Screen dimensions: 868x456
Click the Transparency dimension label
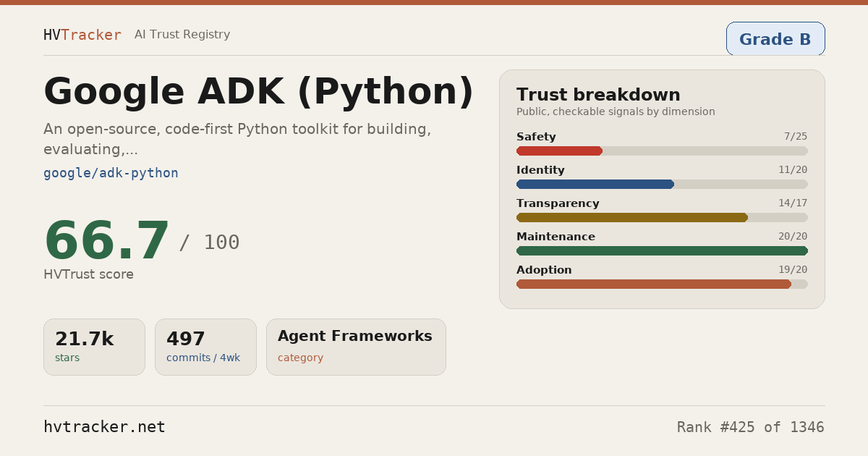click(x=558, y=203)
